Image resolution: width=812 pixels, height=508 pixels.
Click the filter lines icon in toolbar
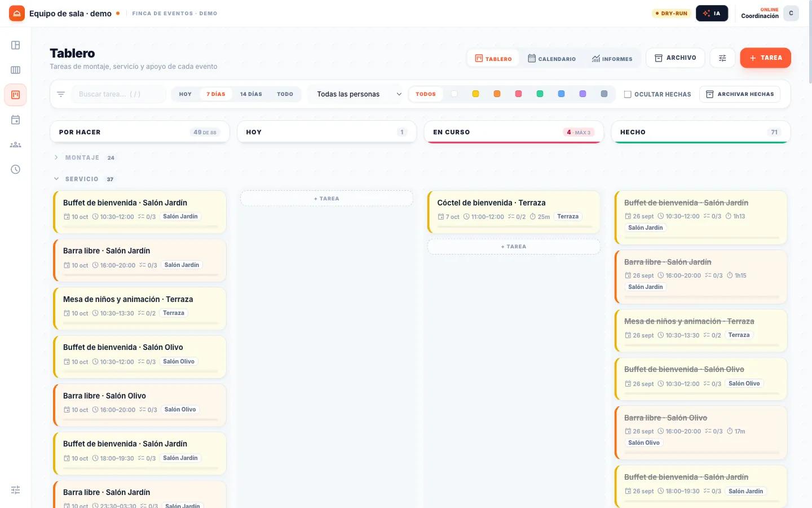[61, 94]
